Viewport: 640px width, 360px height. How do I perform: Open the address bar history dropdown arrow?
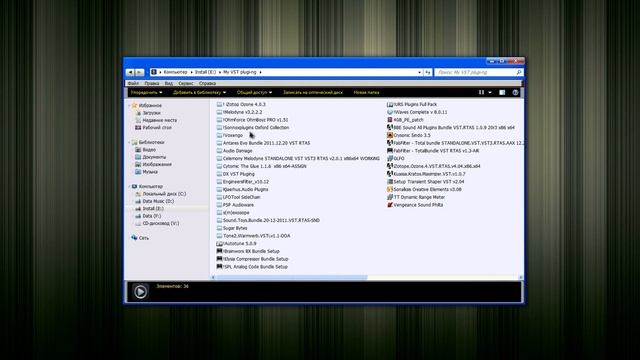pos(419,72)
